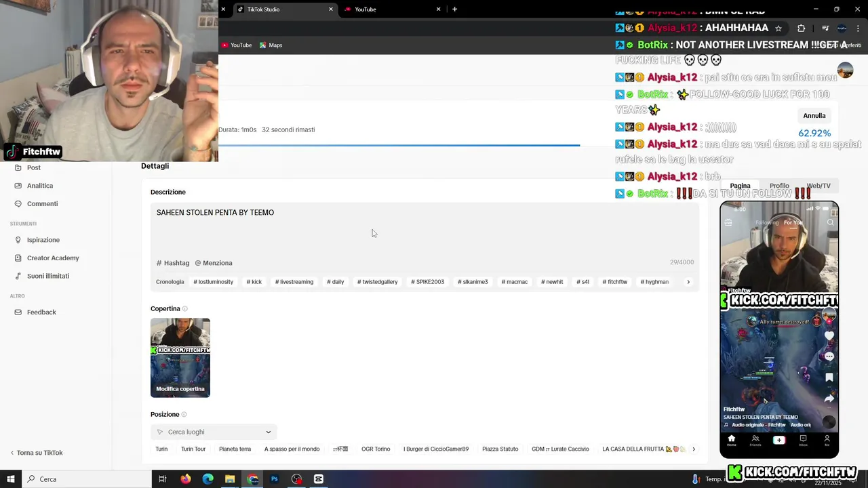The image size is (868, 488).
Task: Select the Piazza Statuto location
Action: [x=500, y=449]
